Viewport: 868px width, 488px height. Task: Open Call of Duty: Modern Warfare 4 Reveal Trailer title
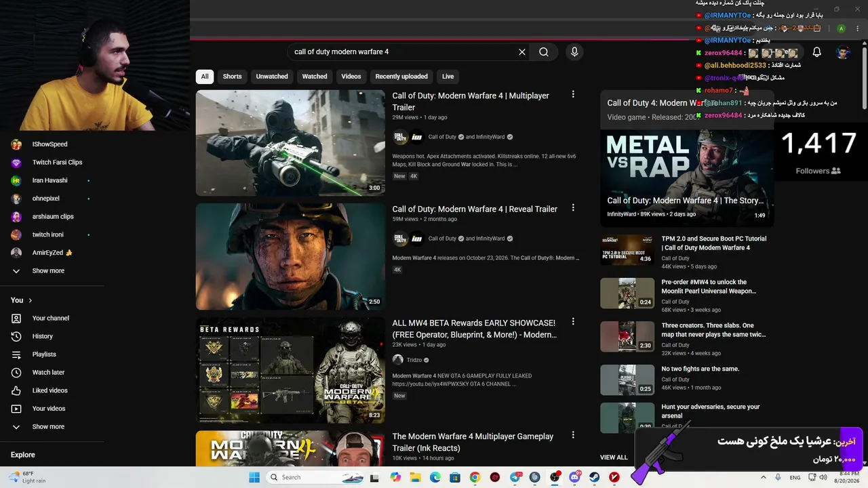[475, 209]
